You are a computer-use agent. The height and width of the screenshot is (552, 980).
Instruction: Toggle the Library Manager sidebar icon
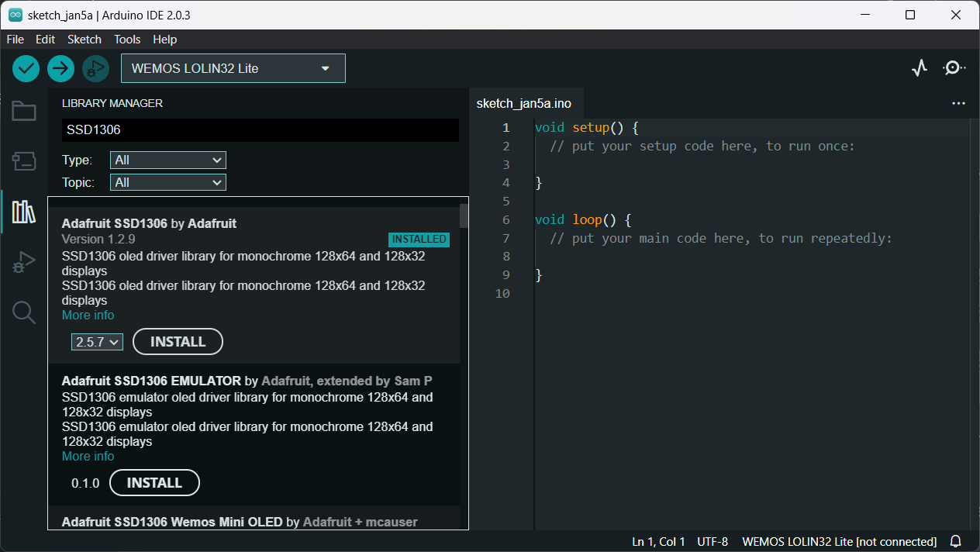pos(24,212)
